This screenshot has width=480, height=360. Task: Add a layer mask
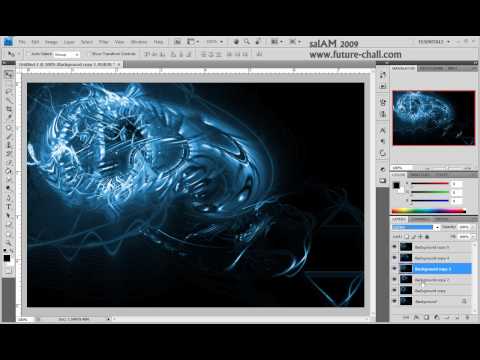(x=426, y=318)
